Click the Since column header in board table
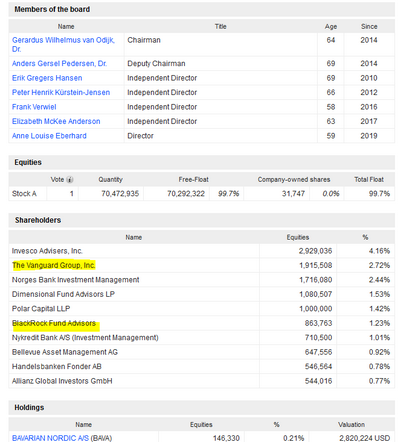 [369, 27]
